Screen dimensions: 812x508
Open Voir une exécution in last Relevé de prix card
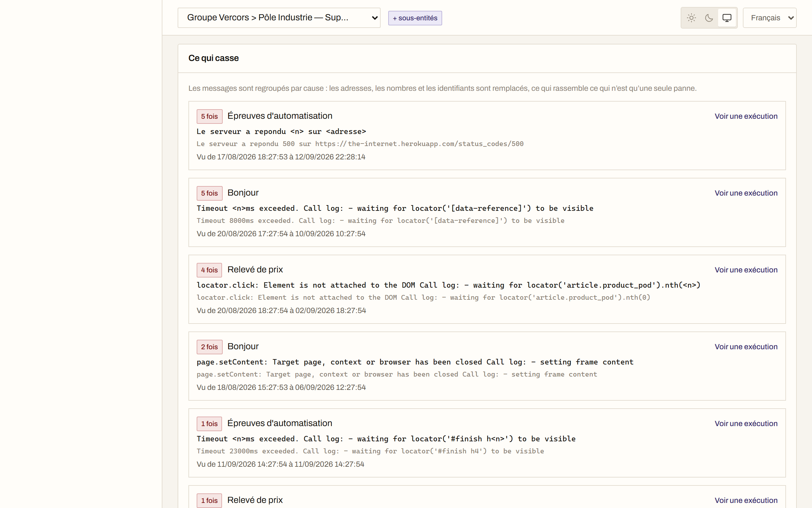point(746,500)
